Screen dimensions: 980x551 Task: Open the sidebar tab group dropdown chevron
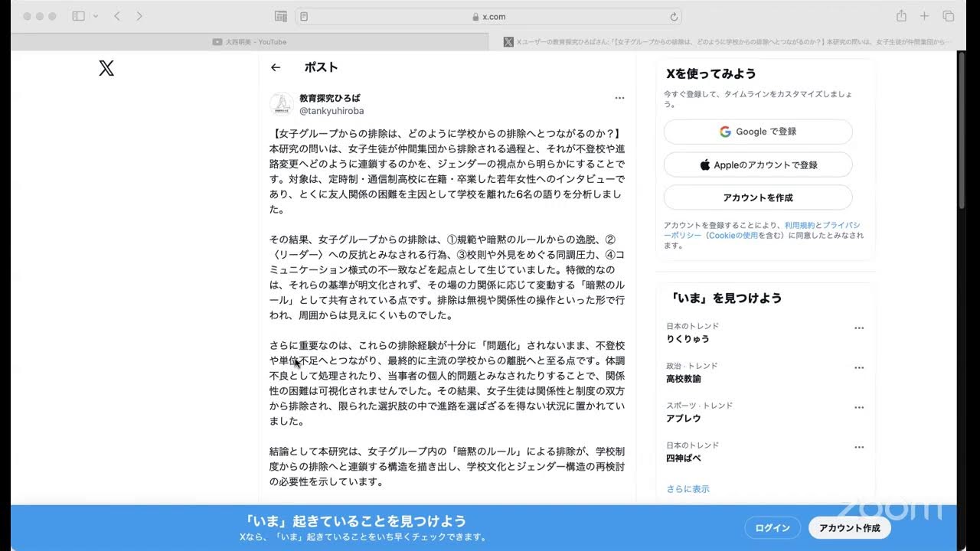[96, 16]
